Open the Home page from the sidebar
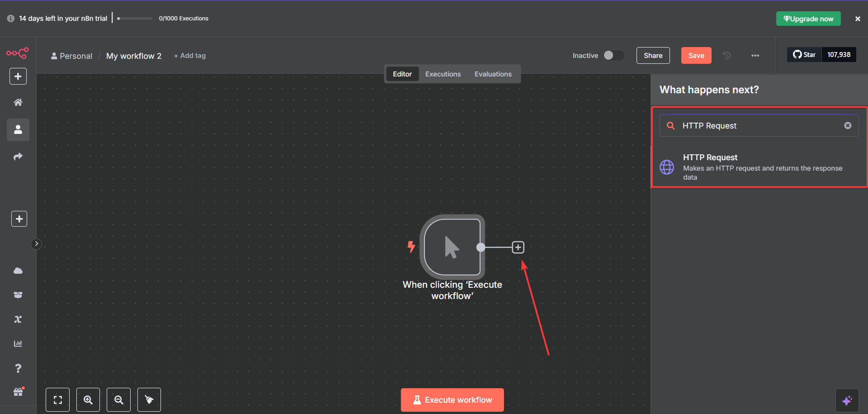Image resolution: width=868 pixels, height=414 pixels. point(18,102)
